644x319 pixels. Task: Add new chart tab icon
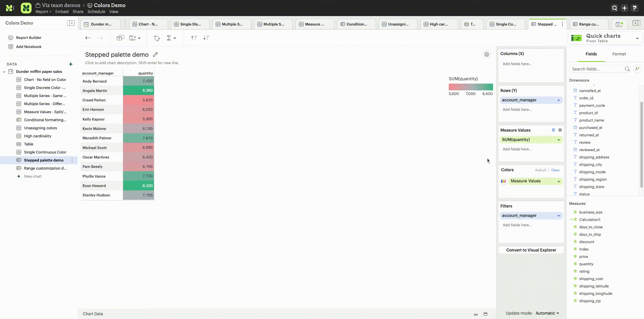(x=619, y=24)
